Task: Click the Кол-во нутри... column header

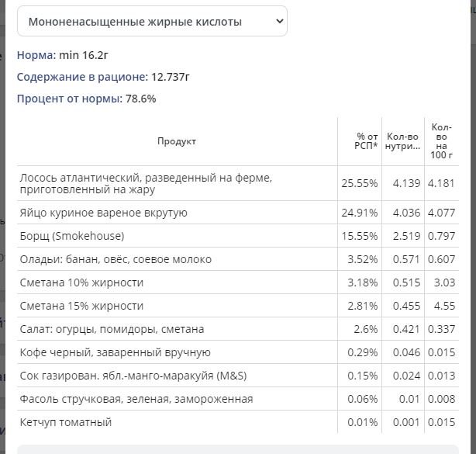Action: pos(403,141)
